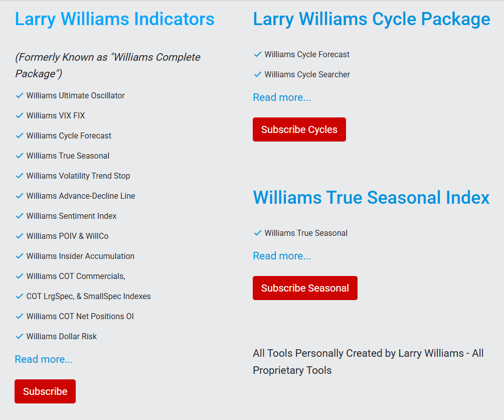Open Read more link under Larry Williams Indicators

click(44, 359)
